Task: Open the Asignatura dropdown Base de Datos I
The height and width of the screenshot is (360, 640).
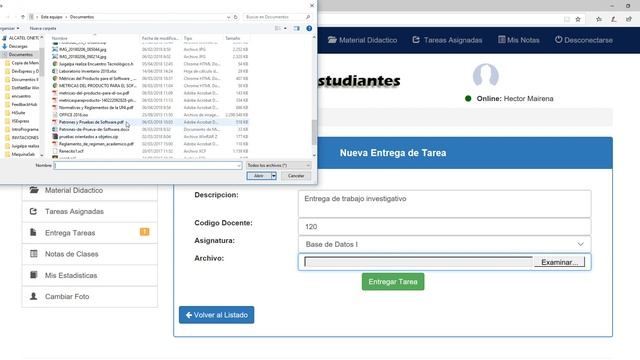Action: pos(444,244)
